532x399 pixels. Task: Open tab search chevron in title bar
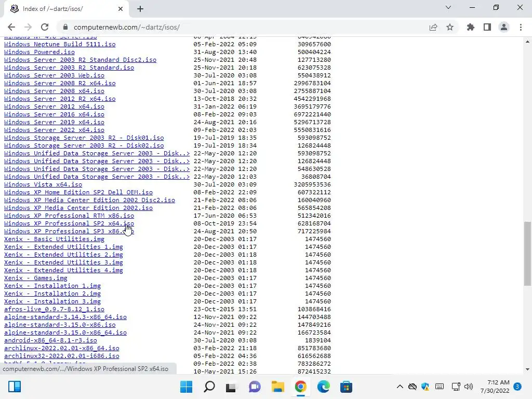(448, 7)
